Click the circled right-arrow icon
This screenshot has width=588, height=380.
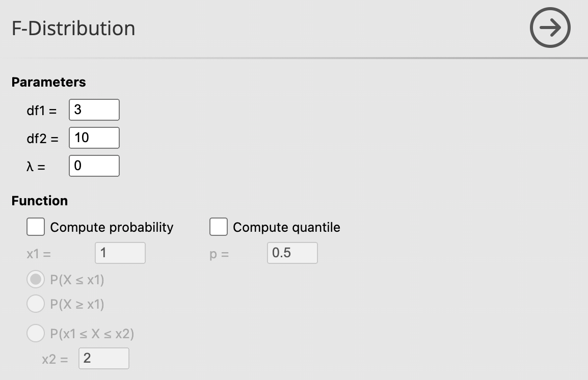click(x=550, y=28)
